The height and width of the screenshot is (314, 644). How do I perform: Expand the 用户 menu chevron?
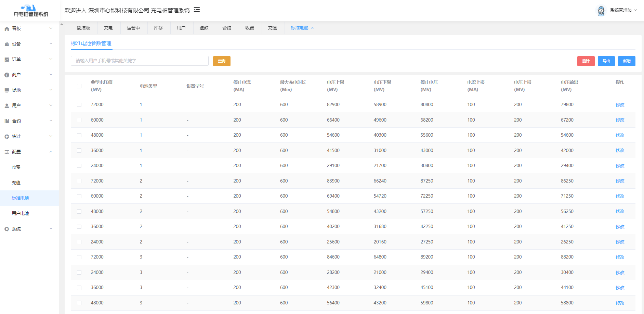51,105
